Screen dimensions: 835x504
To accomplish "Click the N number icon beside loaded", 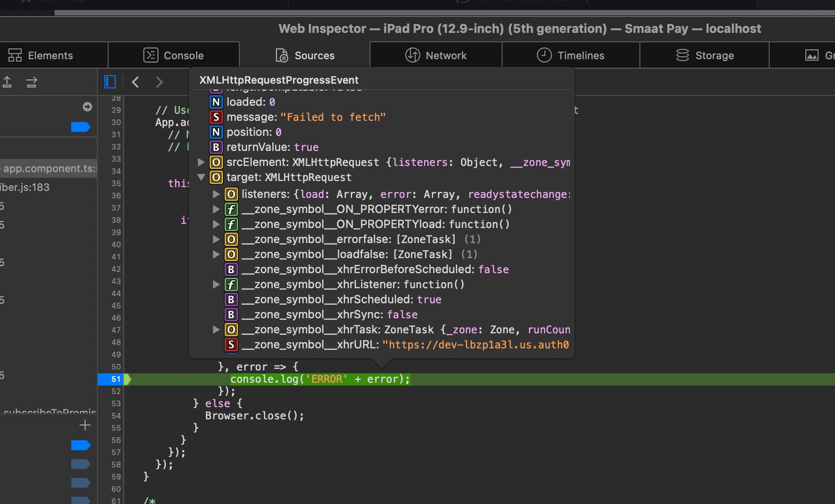I will (216, 102).
